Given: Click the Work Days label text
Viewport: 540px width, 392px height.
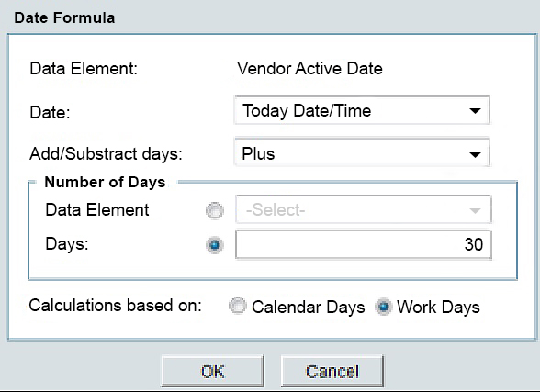Looking at the screenshot, I should point(438,307).
